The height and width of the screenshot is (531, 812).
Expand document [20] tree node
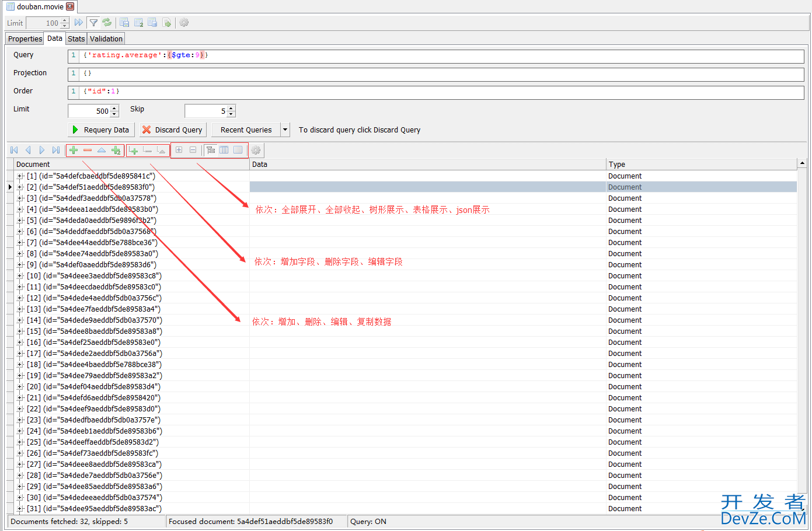pos(20,386)
